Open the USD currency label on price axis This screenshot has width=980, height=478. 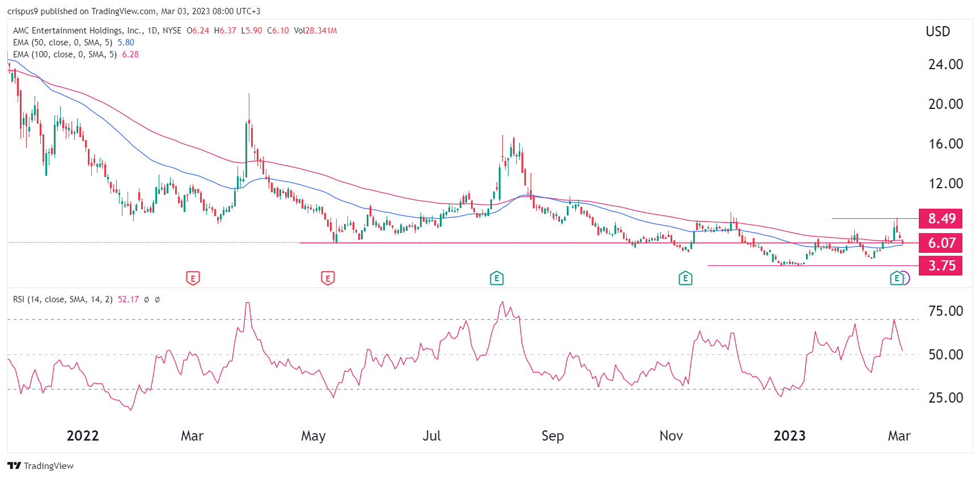coord(937,32)
